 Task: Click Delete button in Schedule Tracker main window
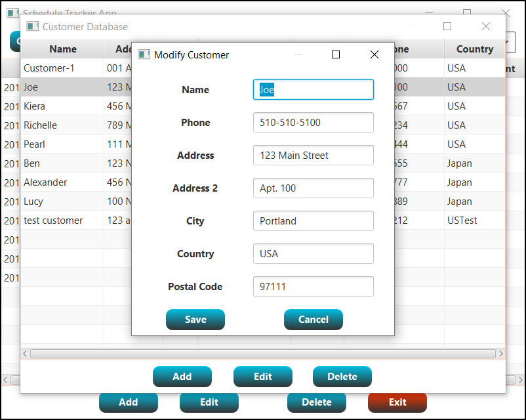tap(317, 402)
